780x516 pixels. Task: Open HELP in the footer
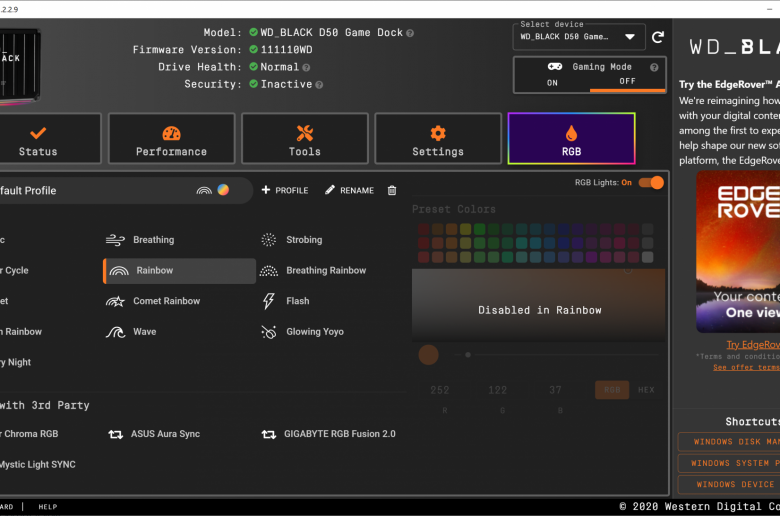click(48, 507)
